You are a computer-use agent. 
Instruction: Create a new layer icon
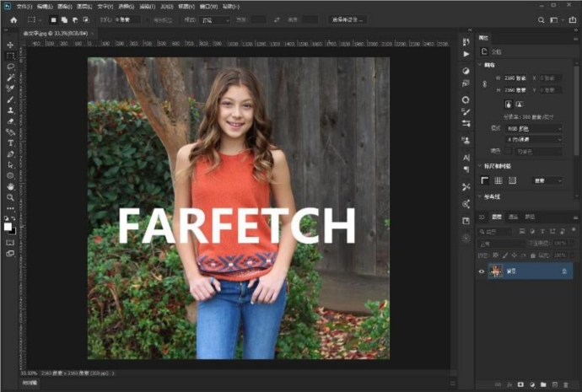tap(554, 385)
